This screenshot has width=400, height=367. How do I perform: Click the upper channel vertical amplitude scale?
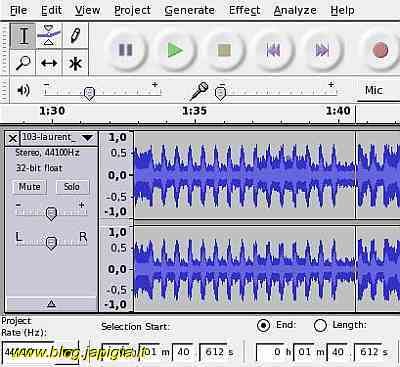tap(117, 175)
